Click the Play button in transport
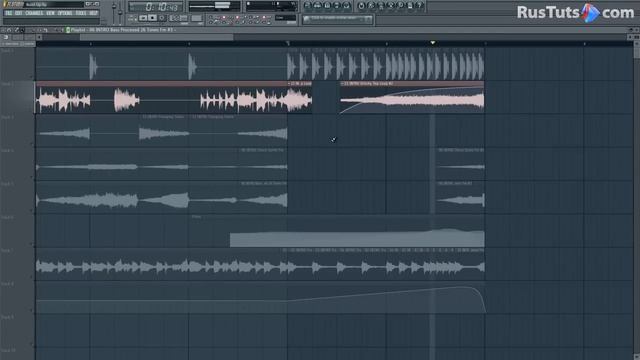This screenshot has height=360, width=640. 143,18
